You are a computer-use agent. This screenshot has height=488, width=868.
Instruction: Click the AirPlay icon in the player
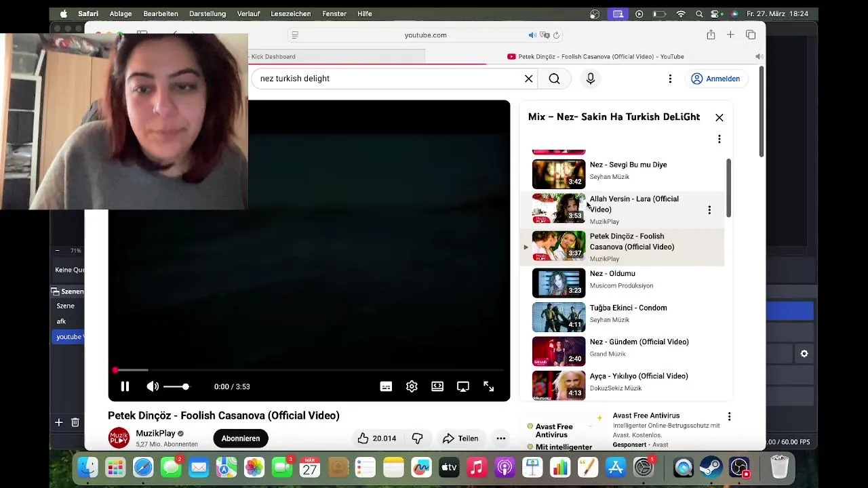point(463,386)
